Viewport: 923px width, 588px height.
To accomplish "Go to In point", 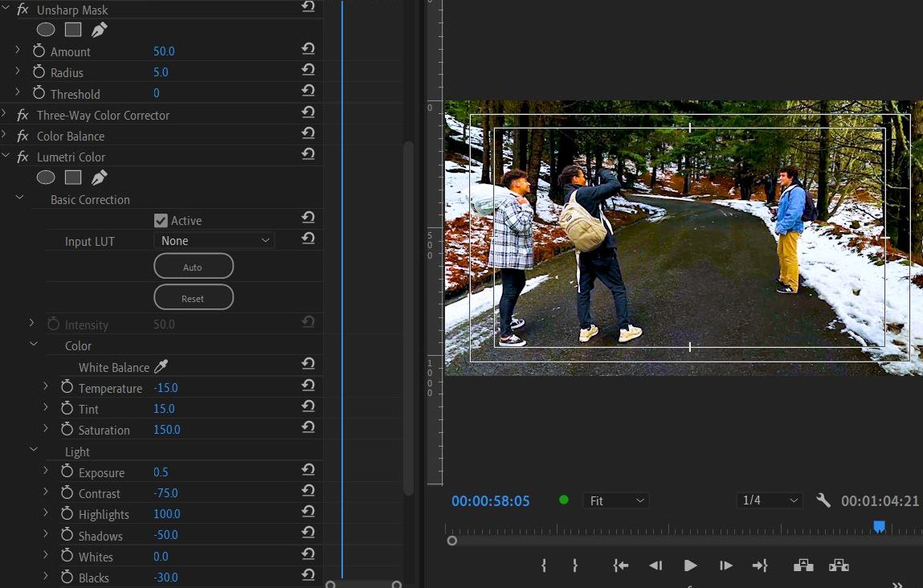I will click(x=620, y=566).
